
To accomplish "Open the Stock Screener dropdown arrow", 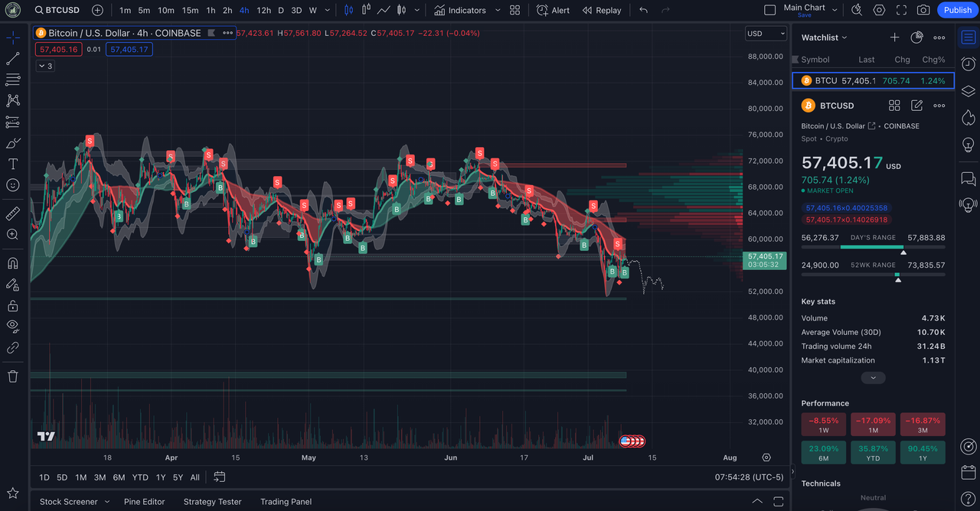I will tap(106, 502).
